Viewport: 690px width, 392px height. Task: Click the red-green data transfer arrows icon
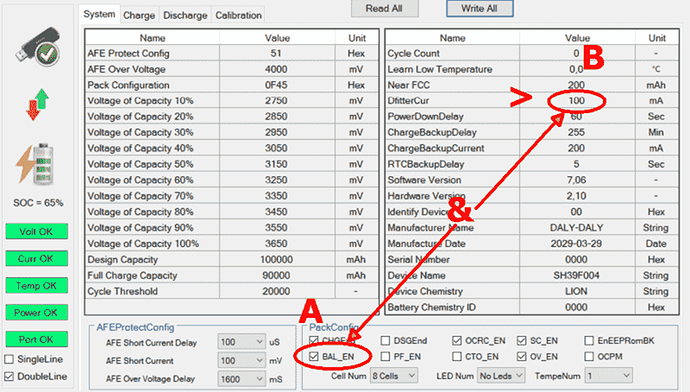37,104
